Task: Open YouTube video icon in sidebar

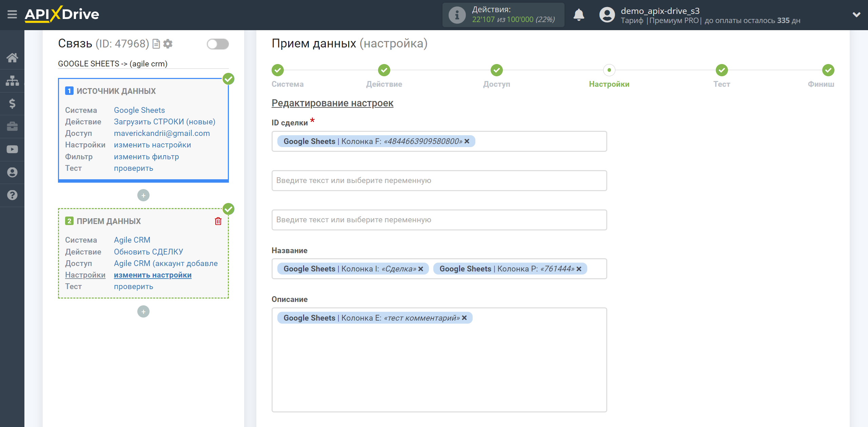Action: pos(12,149)
